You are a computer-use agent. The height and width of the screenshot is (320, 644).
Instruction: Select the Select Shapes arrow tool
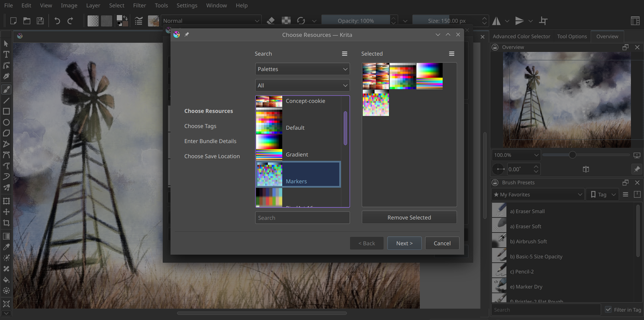tap(6, 44)
